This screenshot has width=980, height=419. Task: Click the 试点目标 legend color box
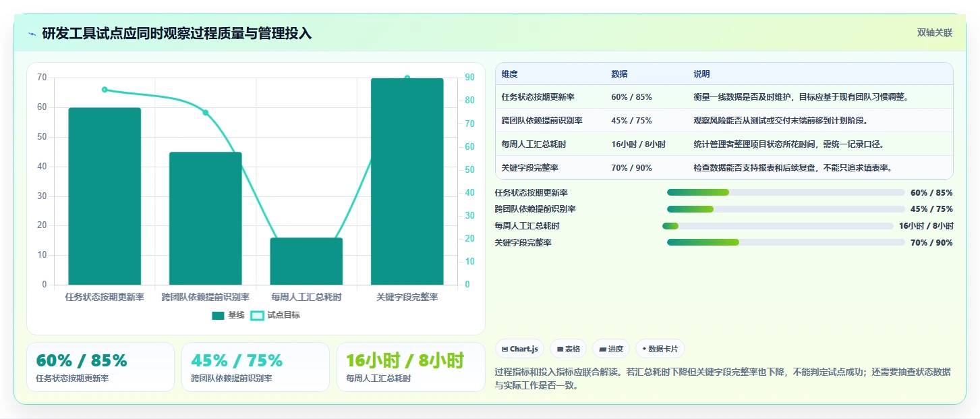[257, 315]
